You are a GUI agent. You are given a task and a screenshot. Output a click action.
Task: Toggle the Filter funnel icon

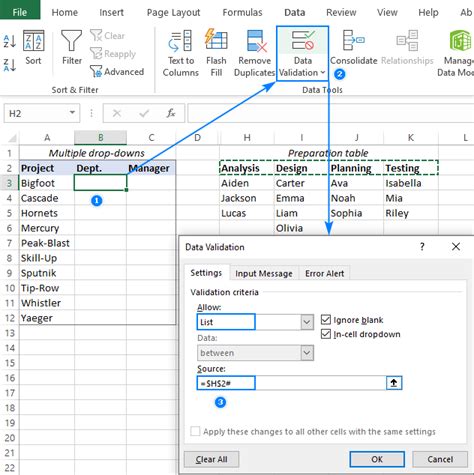(71, 41)
